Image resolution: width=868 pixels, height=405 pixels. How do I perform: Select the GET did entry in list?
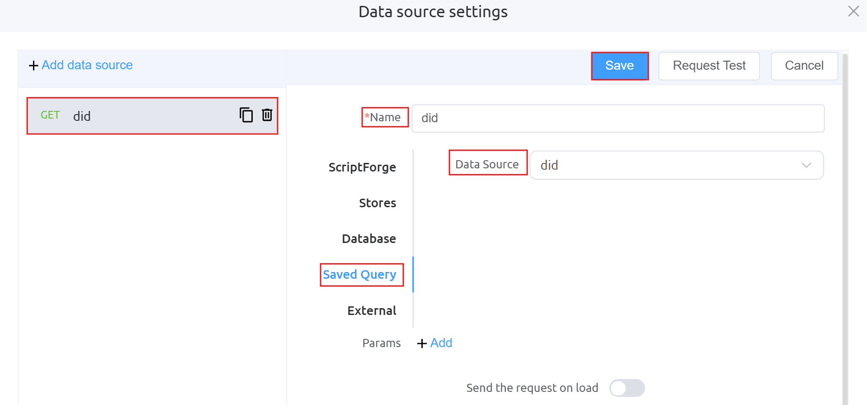point(136,116)
